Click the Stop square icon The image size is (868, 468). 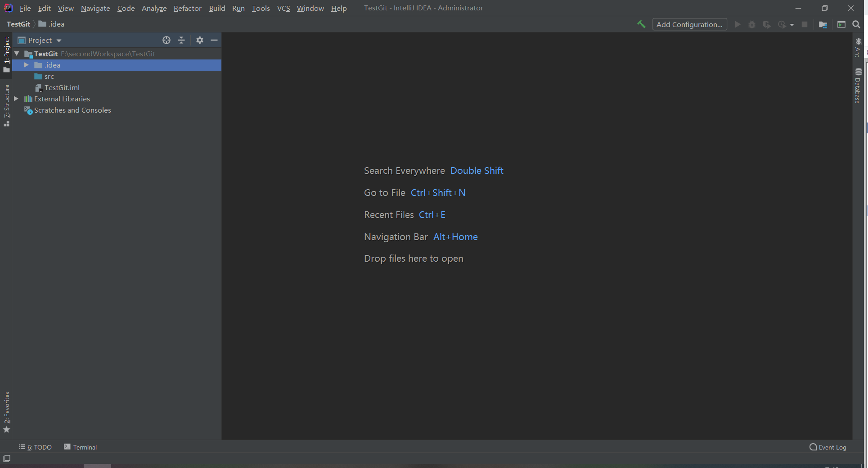805,24
